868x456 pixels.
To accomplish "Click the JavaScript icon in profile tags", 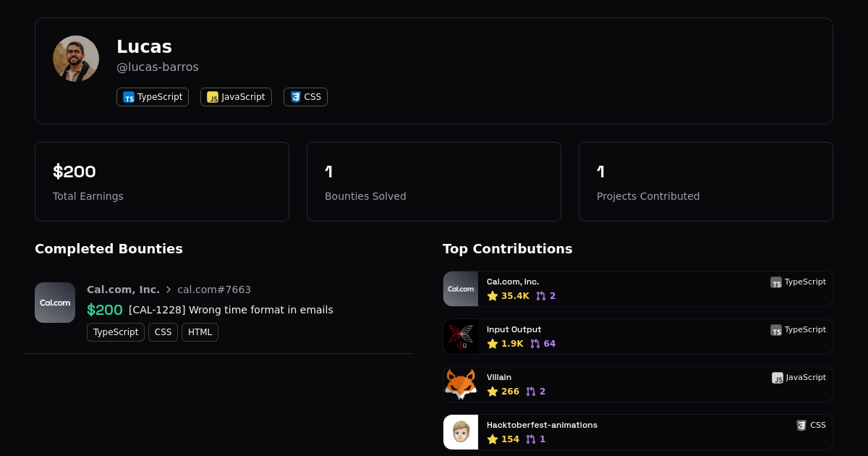I will pos(213,97).
